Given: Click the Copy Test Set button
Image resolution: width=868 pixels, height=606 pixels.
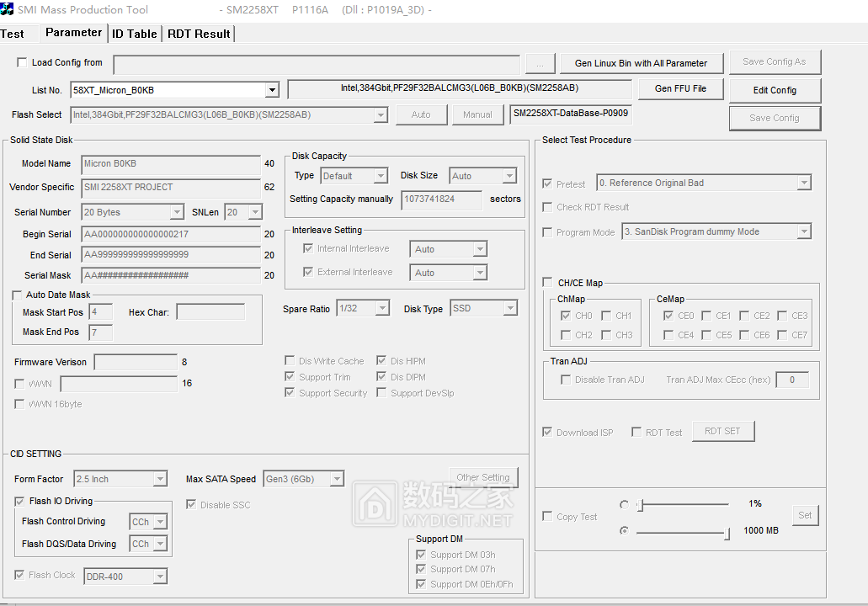Looking at the screenshot, I should tap(805, 515).
